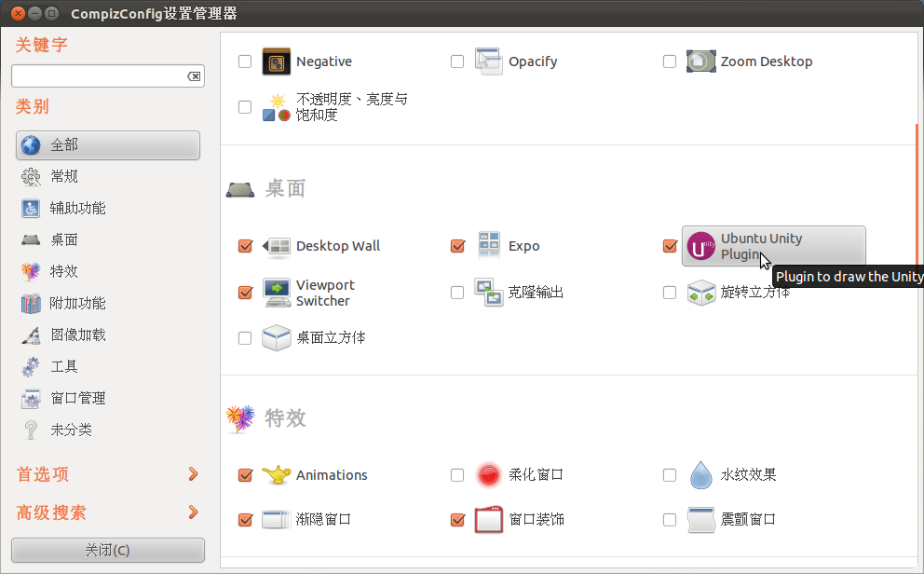Open the Ubuntu Unity Plugin button

[x=774, y=246]
